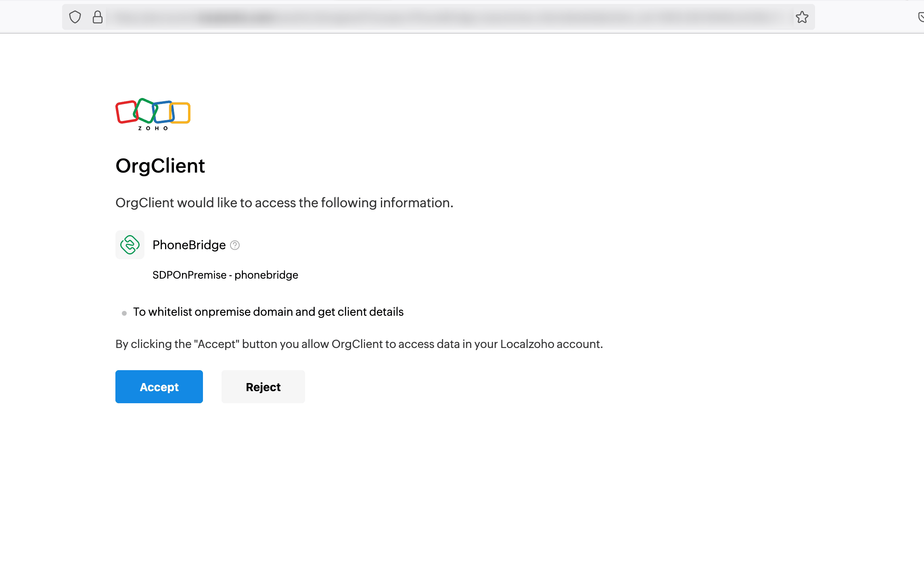
Task: Click the green PhoneBridge service icon
Action: (x=130, y=245)
